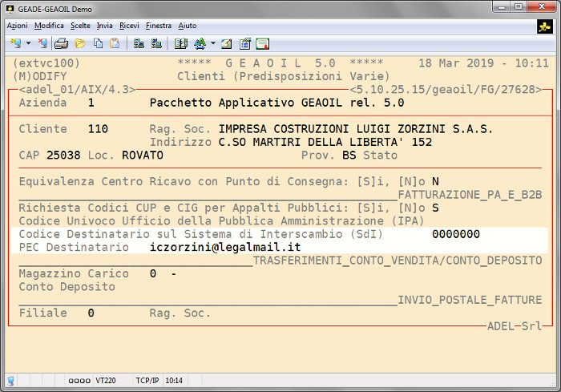The image size is (561, 392).
Task: Click the Pacchetto Applicativo GEAOIL rel. 5.0 text
Action: [x=277, y=103]
